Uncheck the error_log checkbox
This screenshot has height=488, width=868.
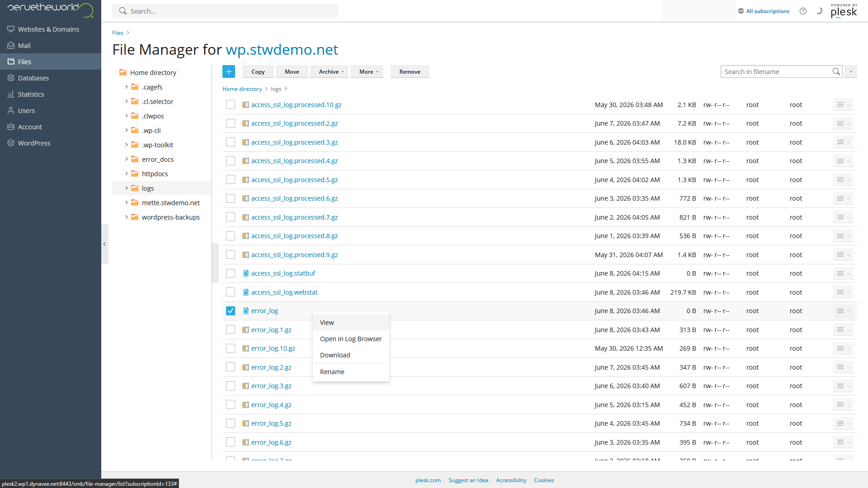(231, 311)
